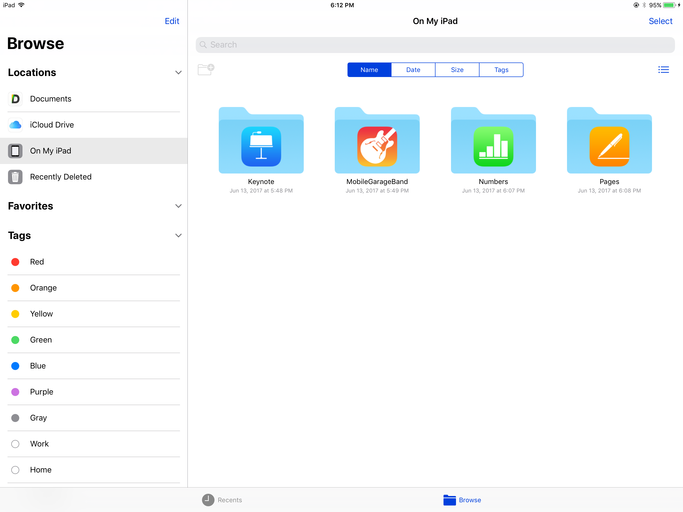This screenshot has height=512, width=683.
Task: Tap the Recents clock icon
Action: (208, 500)
